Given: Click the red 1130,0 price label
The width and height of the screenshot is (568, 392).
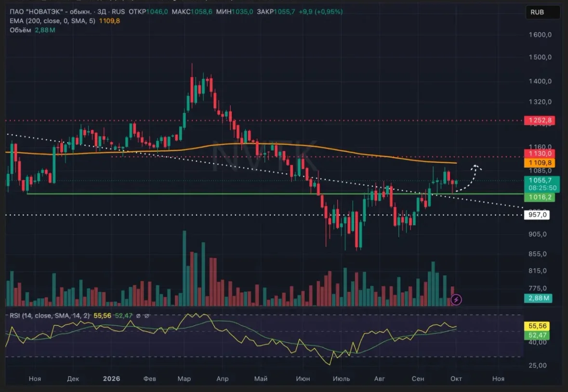Looking at the screenshot, I should point(540,154).
